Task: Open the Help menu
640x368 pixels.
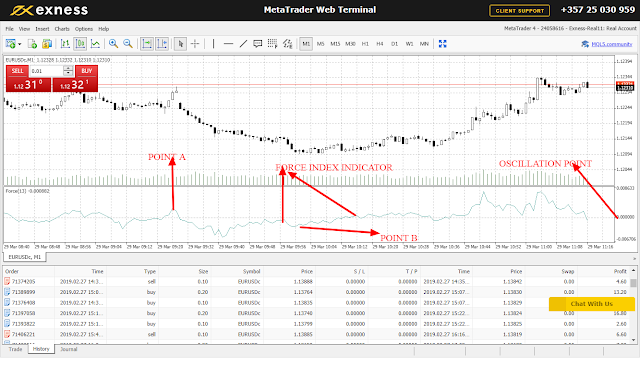Action: click(104, 29)
